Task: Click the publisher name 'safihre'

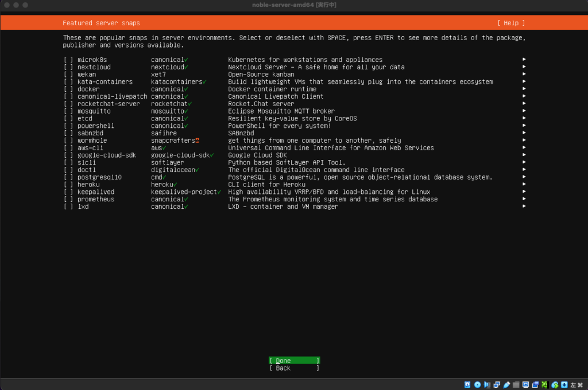Action: (x=164, y=133)
